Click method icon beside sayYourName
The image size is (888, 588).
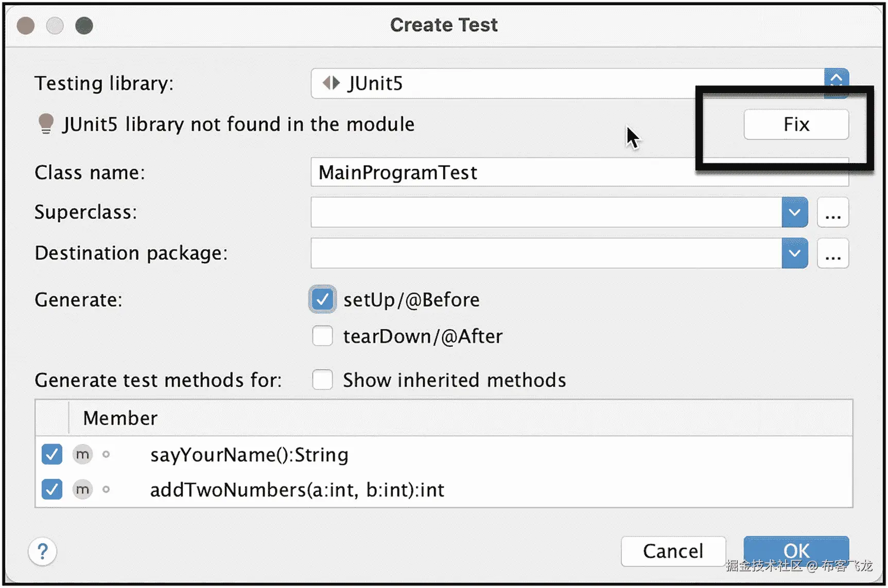(x=82, y=455)
